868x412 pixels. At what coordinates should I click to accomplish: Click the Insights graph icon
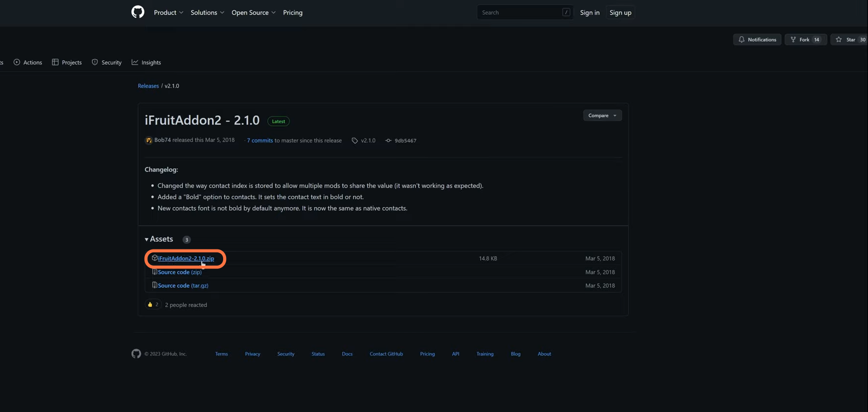coord(135,62)
